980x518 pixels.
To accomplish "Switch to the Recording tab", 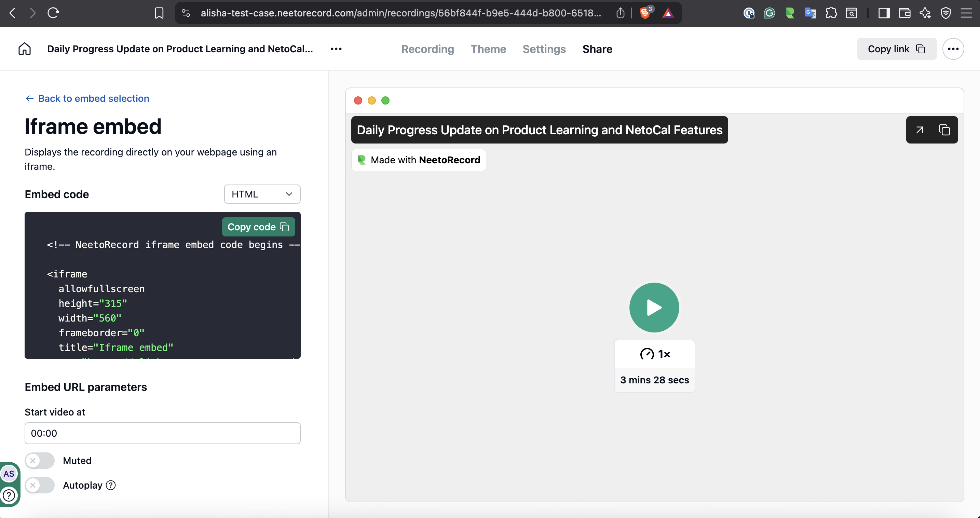I will pos(427,49).
